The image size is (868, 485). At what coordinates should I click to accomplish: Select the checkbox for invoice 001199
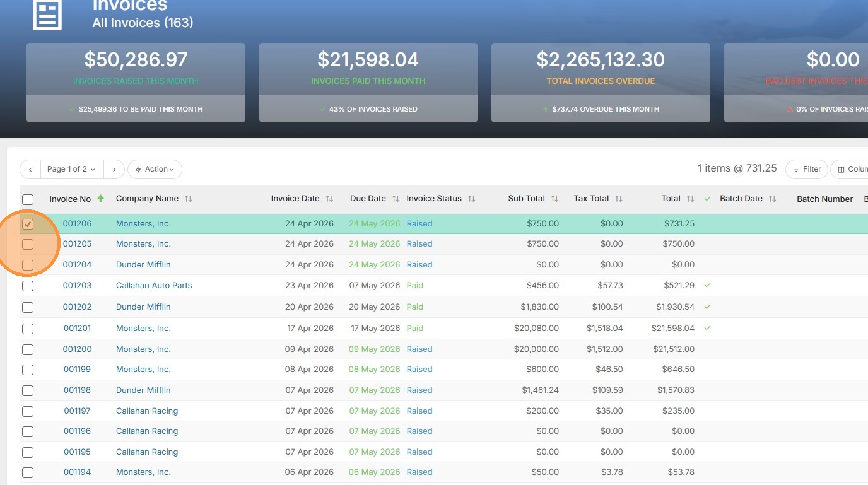(x=28, y=370)
